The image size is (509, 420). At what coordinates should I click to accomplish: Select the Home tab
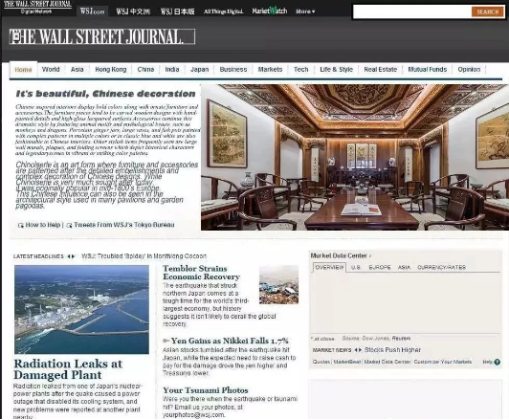23,70
